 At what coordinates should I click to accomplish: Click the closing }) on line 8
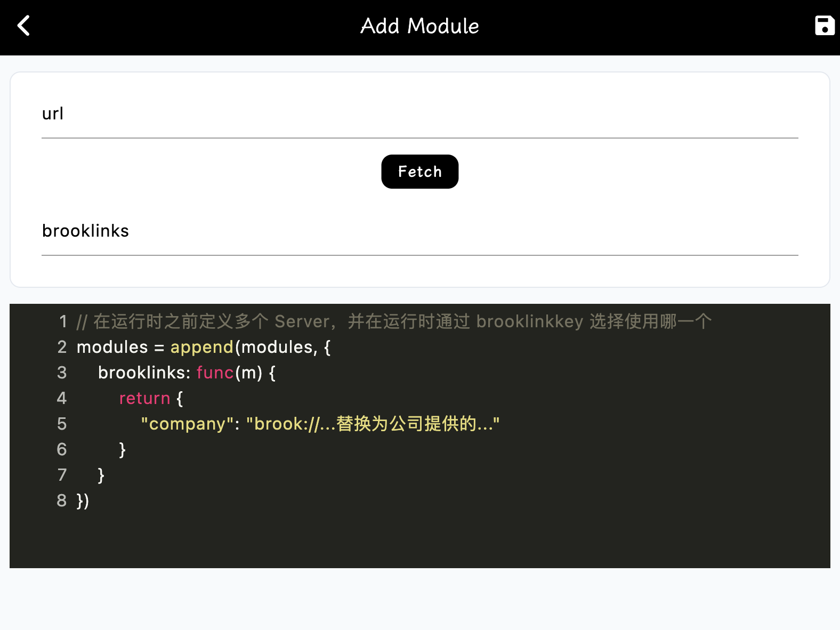coord(83,500)
